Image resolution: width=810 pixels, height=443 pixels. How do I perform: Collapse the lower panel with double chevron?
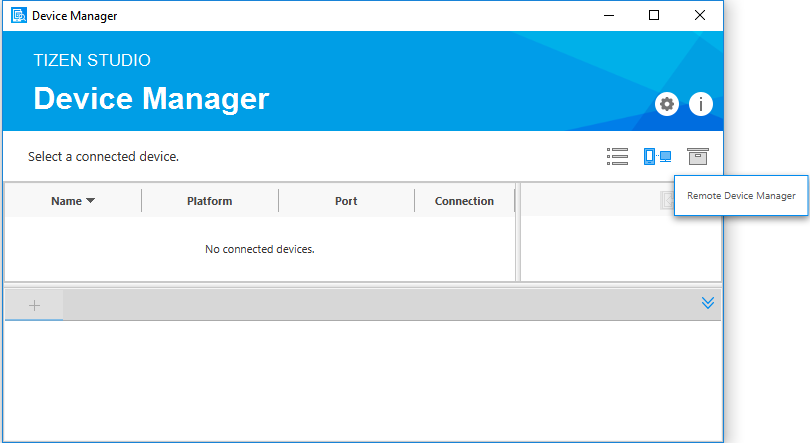708,303
